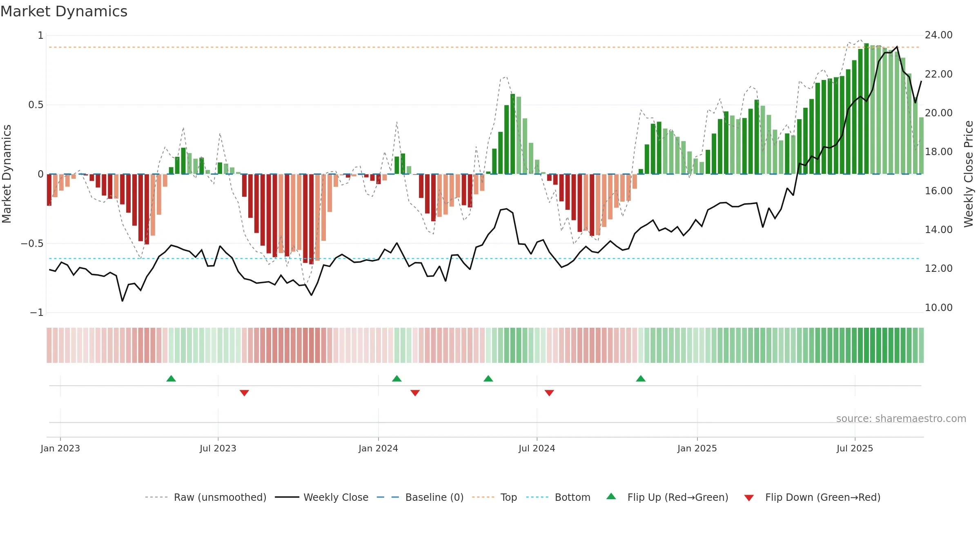Click the 18.00 price axis label
980x551 pixels.
tap(939, 152)
